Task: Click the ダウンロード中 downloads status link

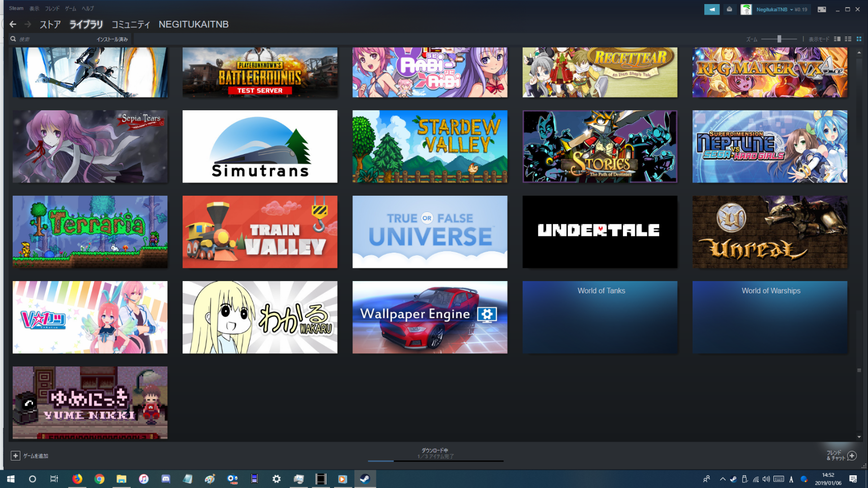Action: point(435,450)
